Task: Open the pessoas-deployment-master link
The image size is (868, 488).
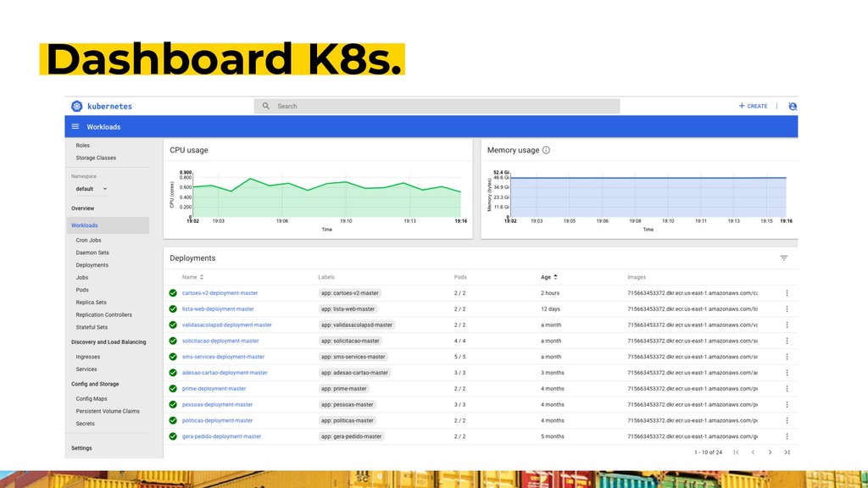Action: tap(217, 404)
